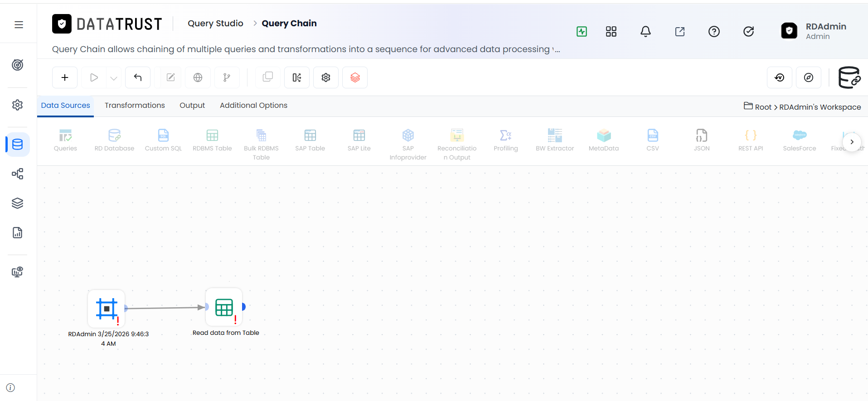868x401 pixels.
Task: Select the Read data from Table node
Action: pos(224,307)
